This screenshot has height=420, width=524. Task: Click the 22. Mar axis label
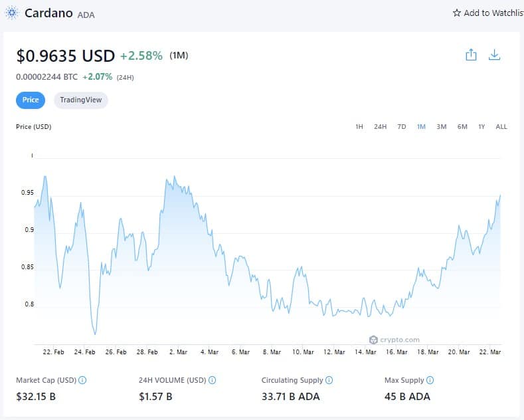pos(490,352)
